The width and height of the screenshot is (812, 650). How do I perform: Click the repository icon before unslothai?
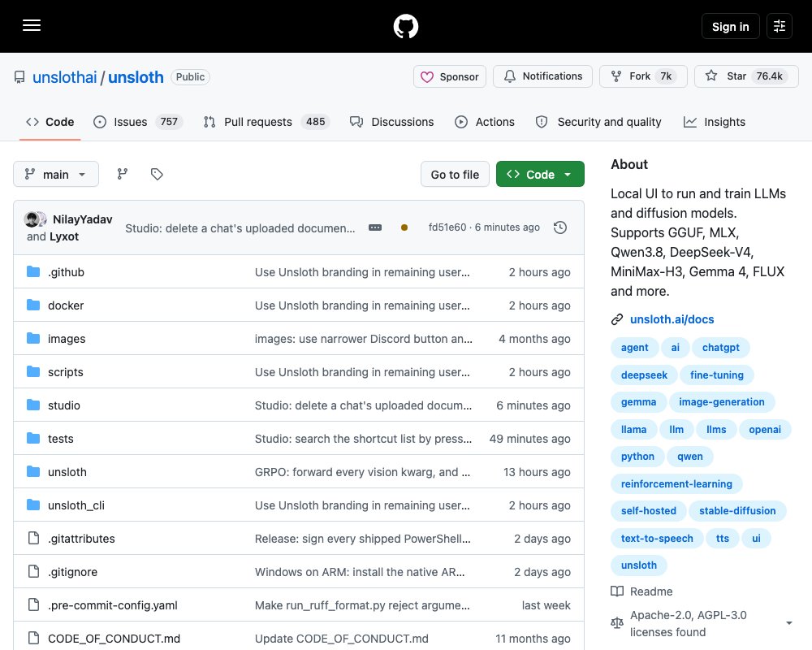(19, 77)
